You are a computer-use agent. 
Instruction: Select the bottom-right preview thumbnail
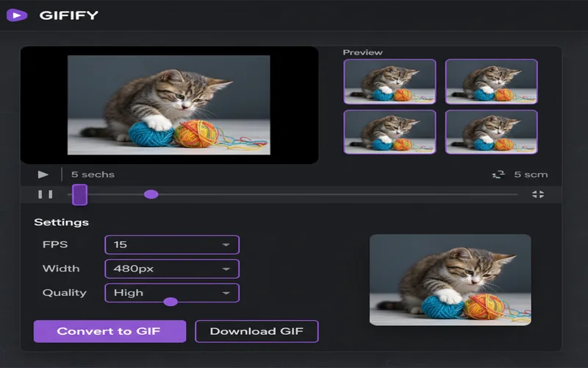491,132
